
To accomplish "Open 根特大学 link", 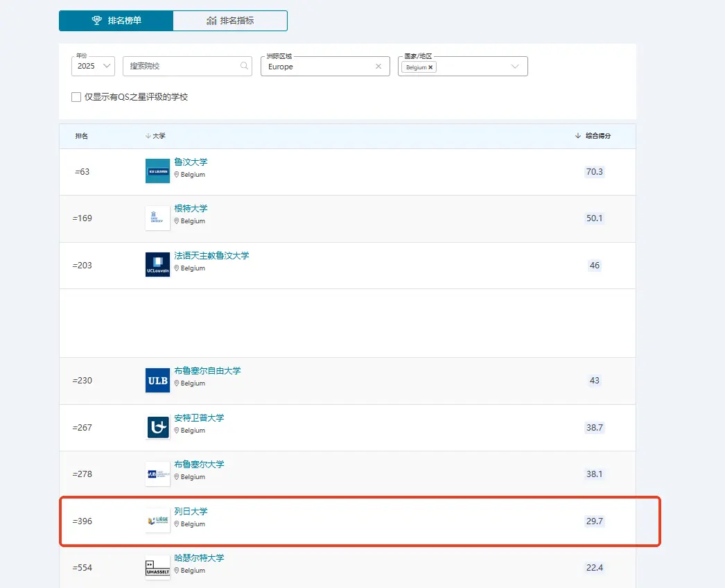I will [191, 209].
